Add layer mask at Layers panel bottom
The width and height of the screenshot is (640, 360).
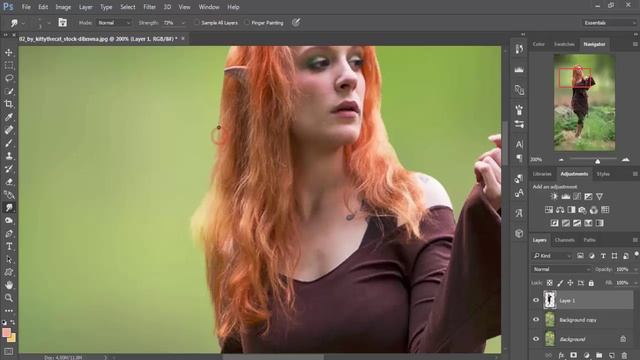(573, 356)
